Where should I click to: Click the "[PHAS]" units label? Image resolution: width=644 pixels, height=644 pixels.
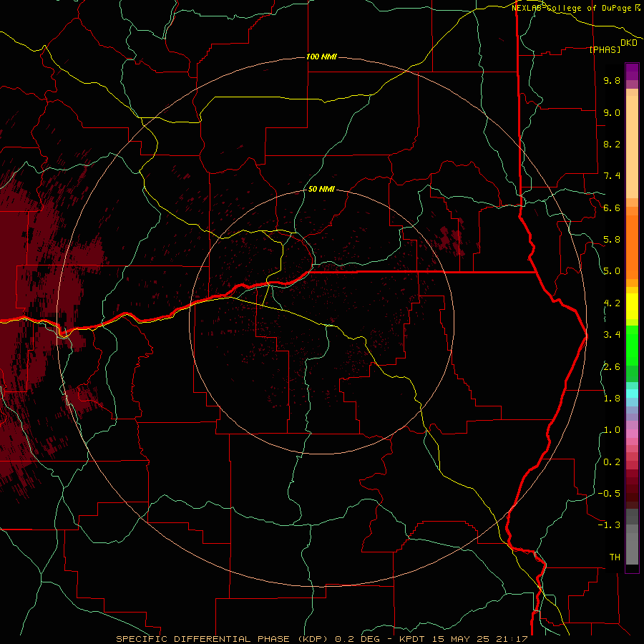(605, 49)
